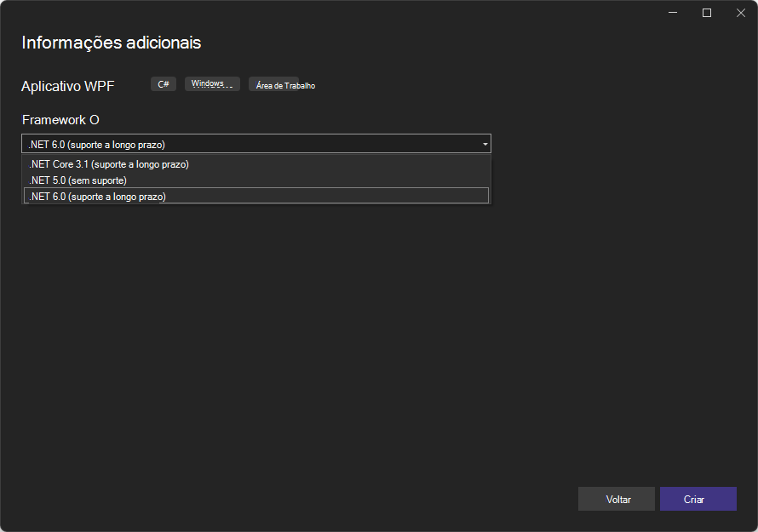Click the Informações adicionais heading
Viewport: 758px width, 532px height.
pyautogui.click(x=112, y=43)
